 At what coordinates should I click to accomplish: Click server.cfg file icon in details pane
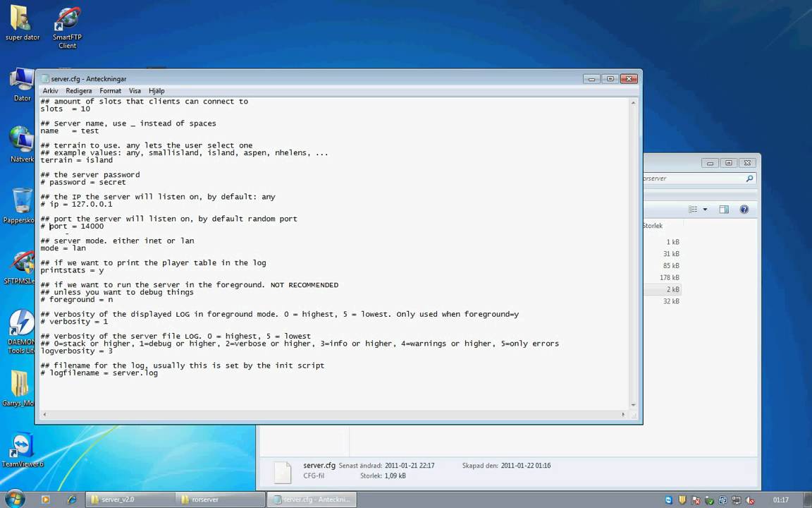283,471
